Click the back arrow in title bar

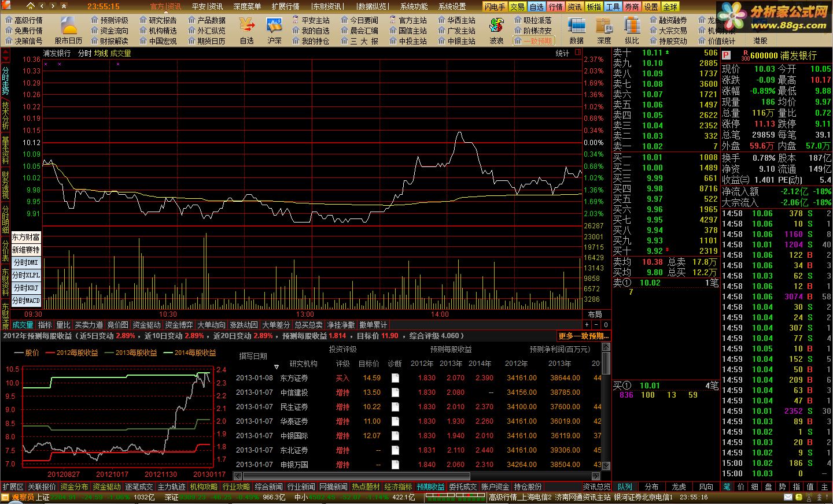43,6
